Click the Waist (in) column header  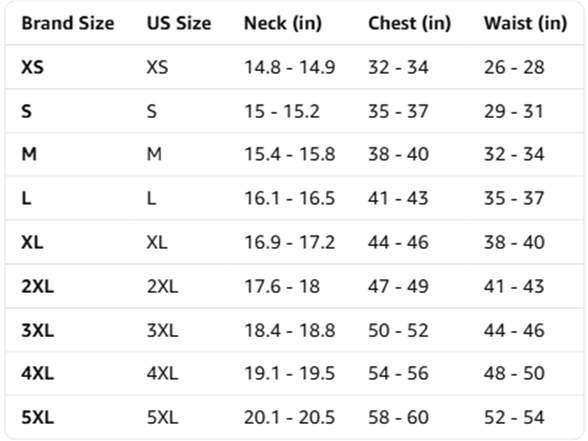[525, 23]
